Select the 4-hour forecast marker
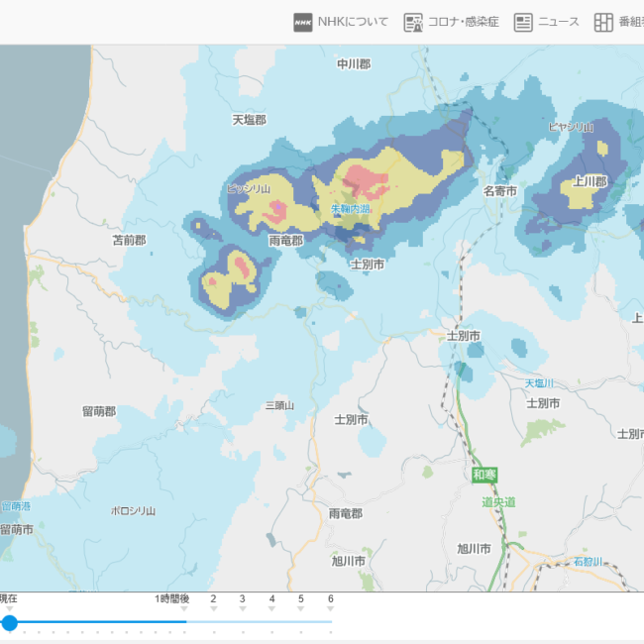This screenshot has height=644, width=644. pos(271,599)
